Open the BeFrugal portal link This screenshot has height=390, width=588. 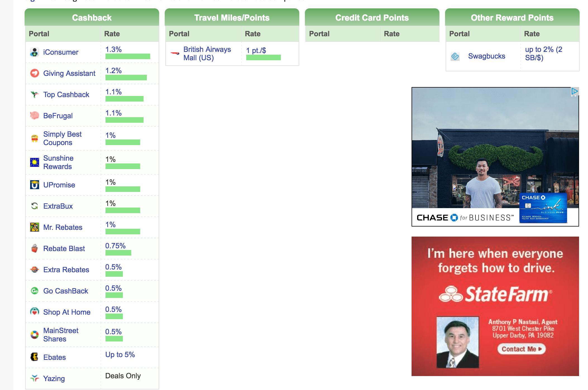(x=58, y=116)
